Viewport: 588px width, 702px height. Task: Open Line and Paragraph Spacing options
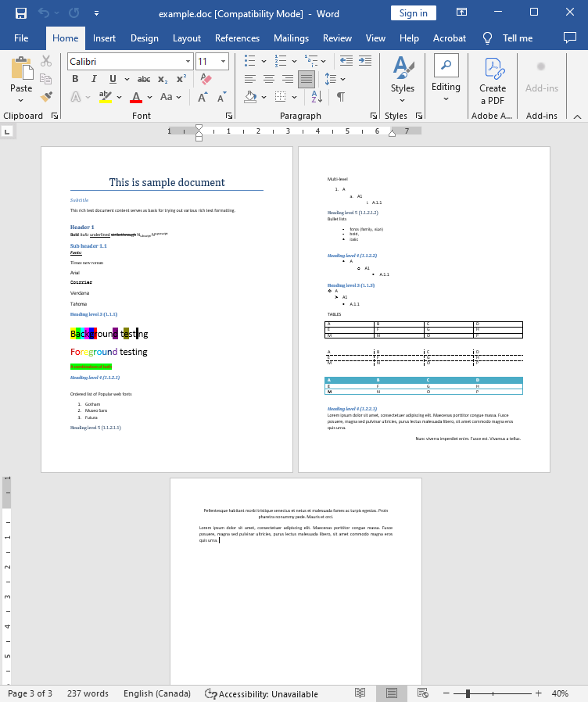331,79
